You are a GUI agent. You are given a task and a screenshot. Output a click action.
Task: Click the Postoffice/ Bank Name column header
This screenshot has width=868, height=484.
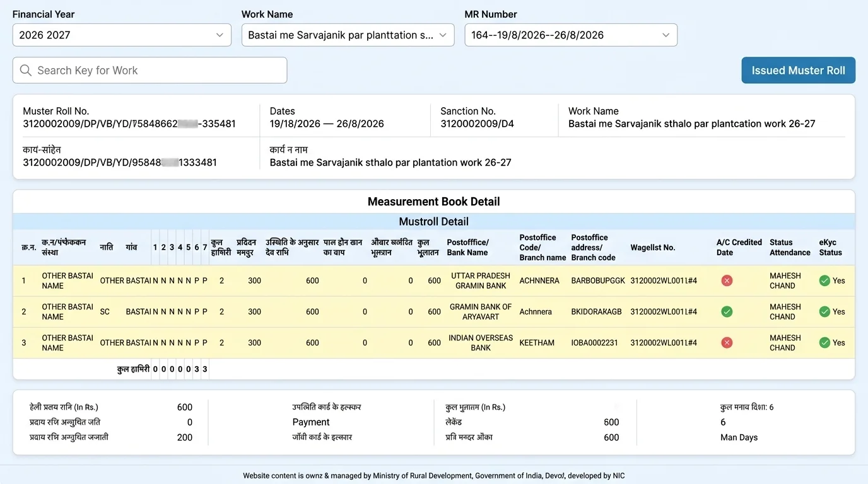467,247
